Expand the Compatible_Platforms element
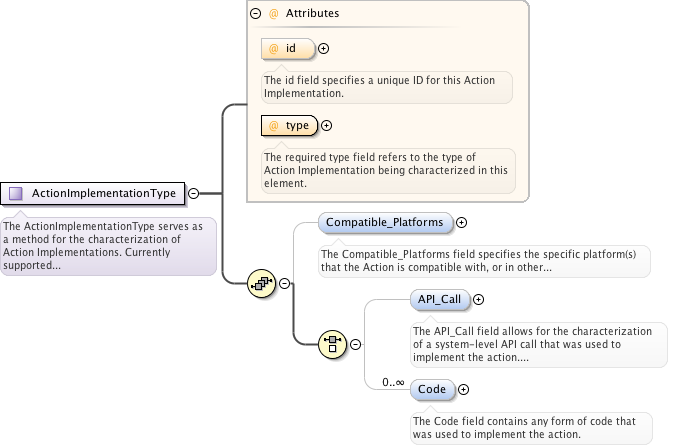The height and width of the screenshot is (448, 675). click(462, 222)
